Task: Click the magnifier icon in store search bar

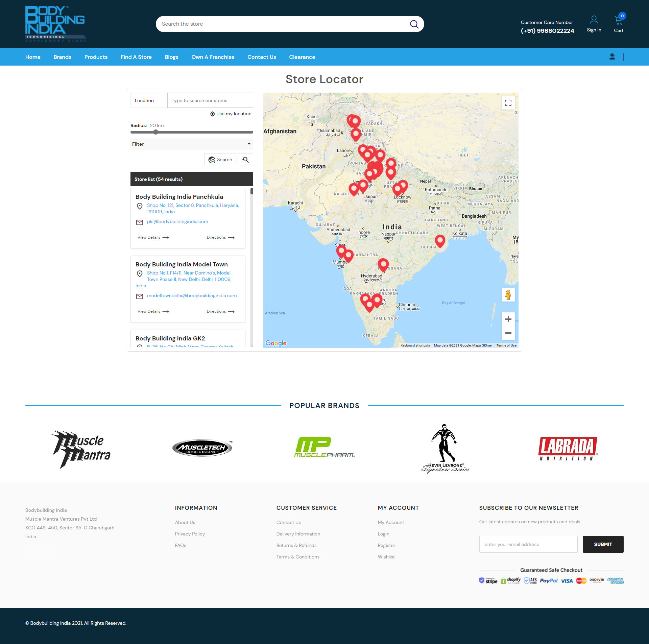Action: coord(414,24)
